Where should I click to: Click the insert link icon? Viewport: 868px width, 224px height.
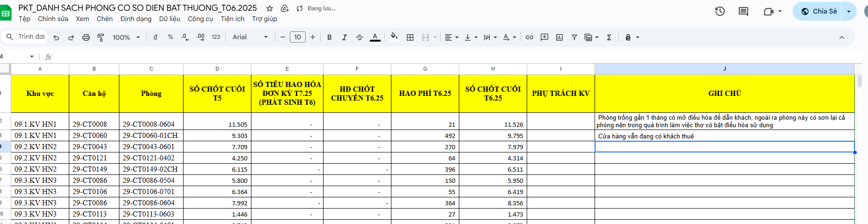(530, 37)
